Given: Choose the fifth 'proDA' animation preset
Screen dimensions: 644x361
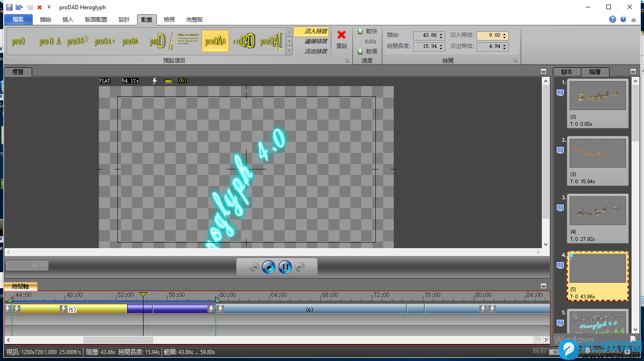Looking at the screenshot, I should [131, 41].
